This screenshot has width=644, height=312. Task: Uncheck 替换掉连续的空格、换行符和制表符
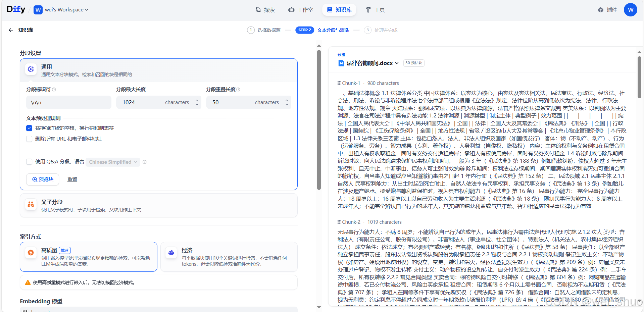29,128
